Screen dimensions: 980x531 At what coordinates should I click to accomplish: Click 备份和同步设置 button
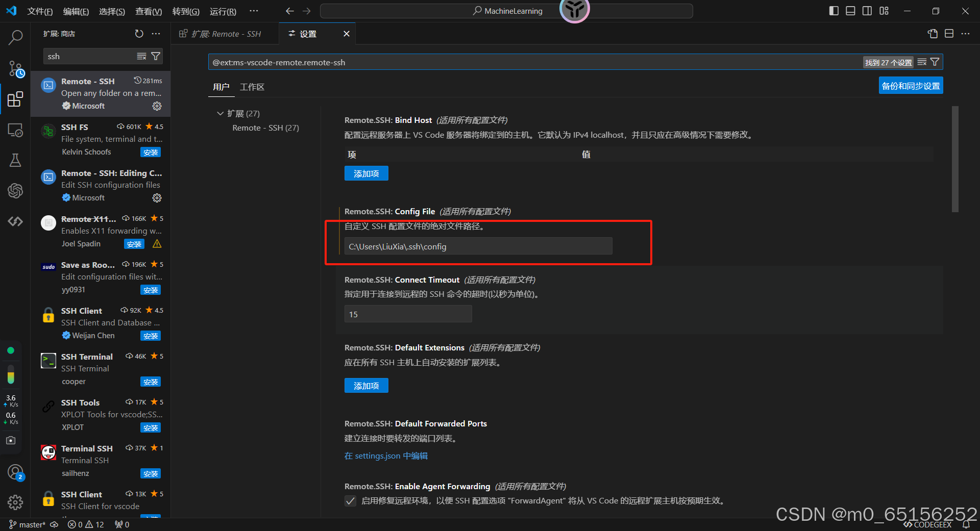click(x=911, y=86)
